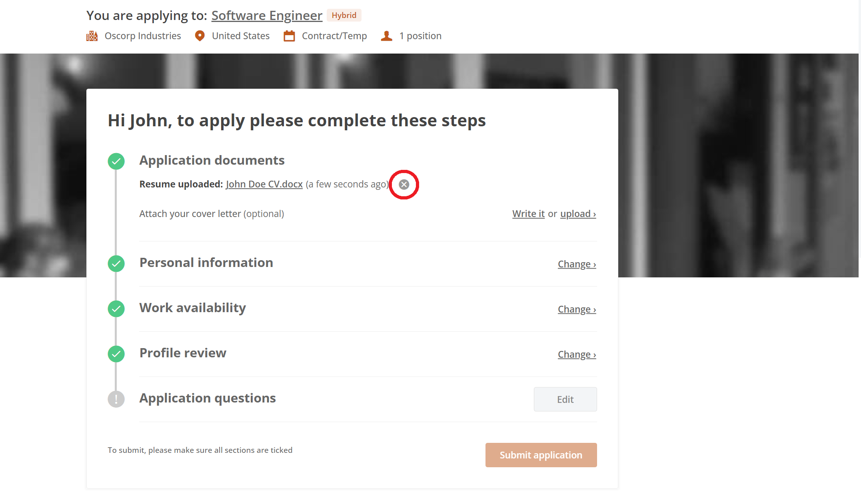Open the cover letter upload option
Viewport: 861px width, 504px height.
pos(578,213)
